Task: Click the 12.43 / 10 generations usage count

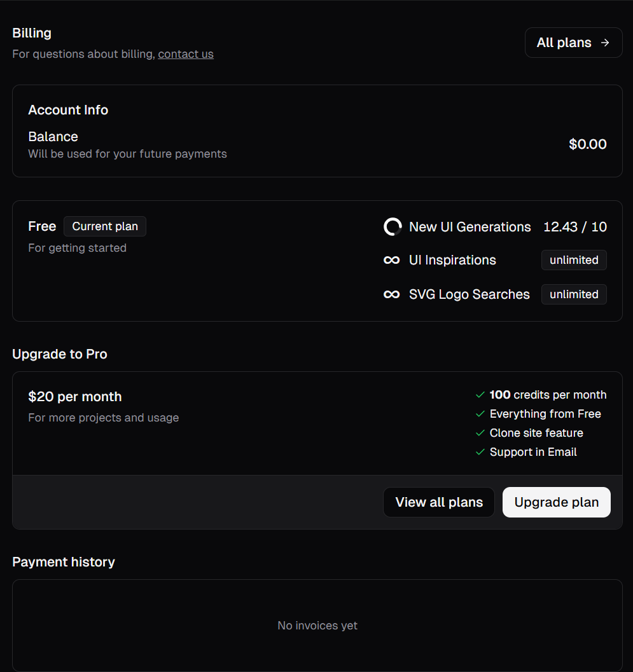Action: tap(575, 227)
